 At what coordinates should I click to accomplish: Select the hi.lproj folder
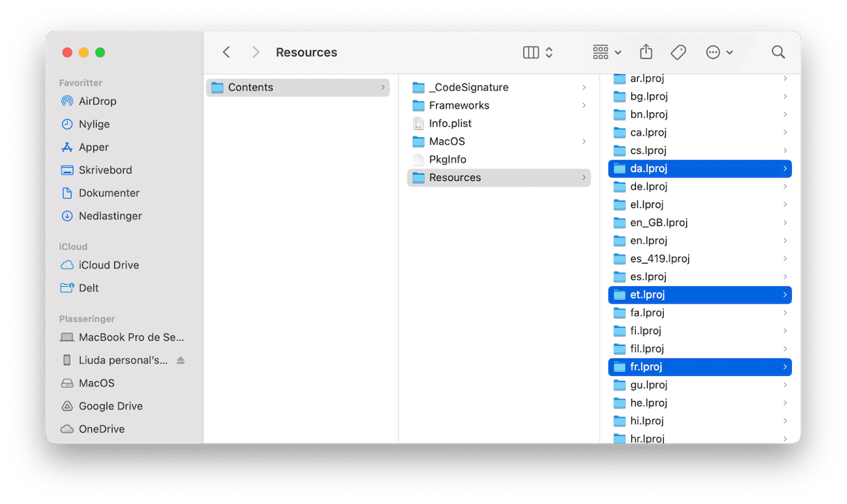pos(700,421)
